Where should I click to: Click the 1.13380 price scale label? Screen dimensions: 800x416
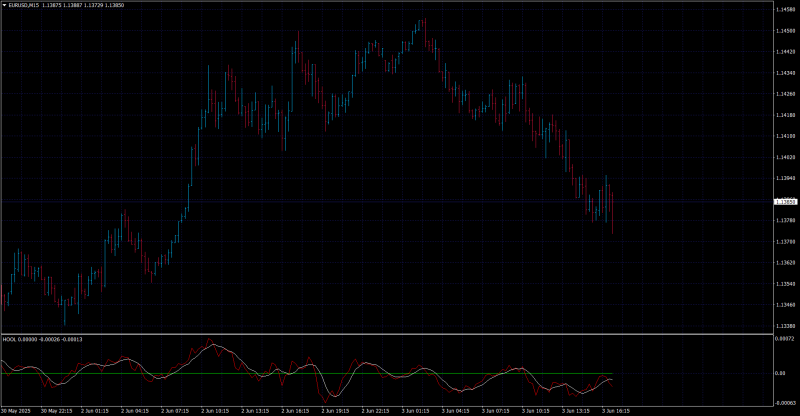pos(785,326)
